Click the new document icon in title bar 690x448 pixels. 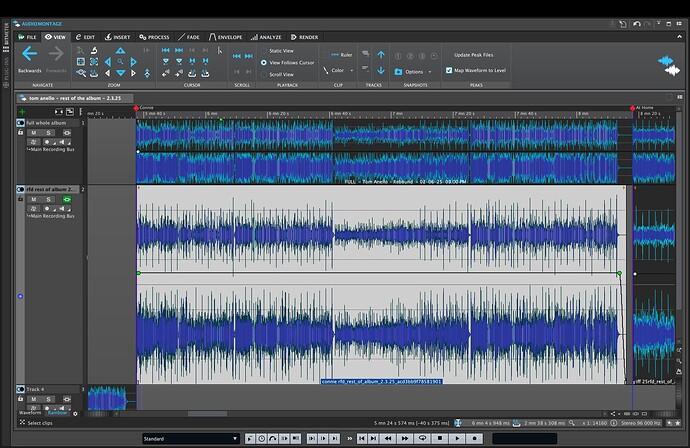[x=623, y=24]
